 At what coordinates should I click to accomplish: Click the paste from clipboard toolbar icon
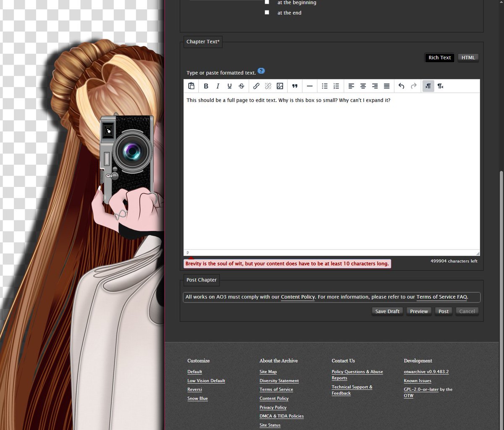(191, 86)
